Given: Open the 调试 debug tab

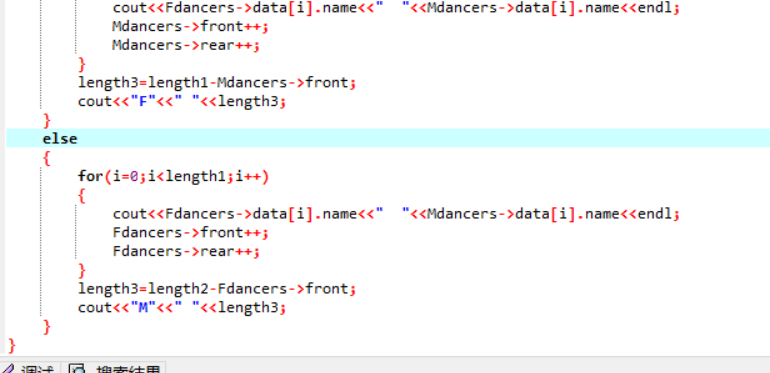Looking at the screenshot, I should 29,368.
